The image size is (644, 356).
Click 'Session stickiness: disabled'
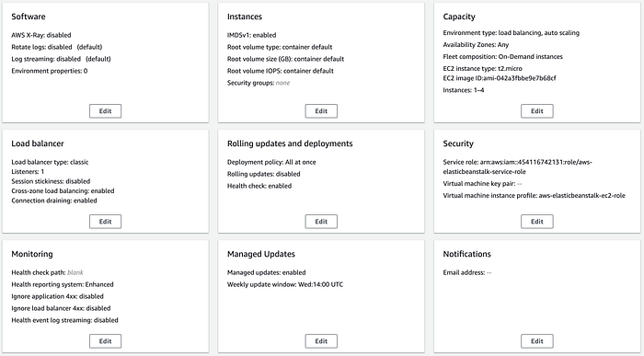point(51,181)
